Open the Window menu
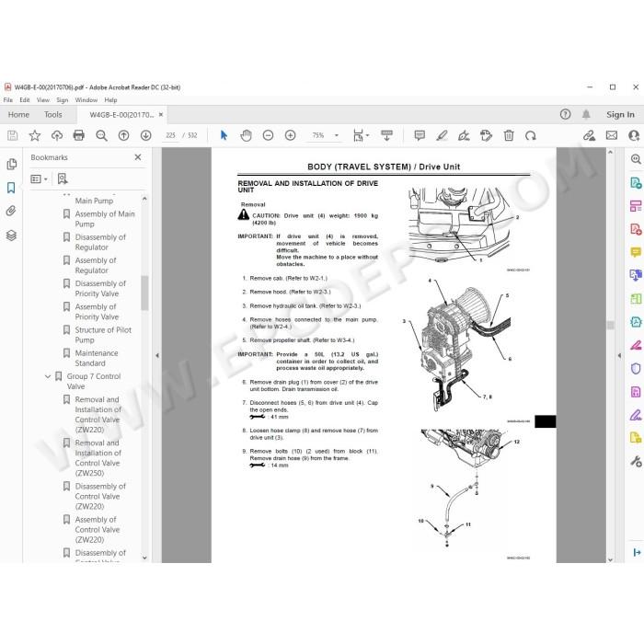The height and width of the screenshot is (644, 644). pos(86,99)
